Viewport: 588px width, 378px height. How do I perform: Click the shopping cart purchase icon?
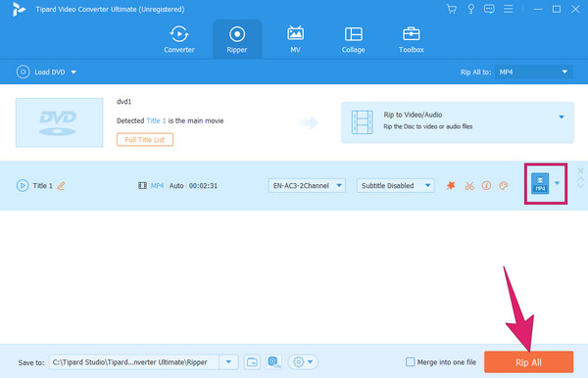click(452, 9)
